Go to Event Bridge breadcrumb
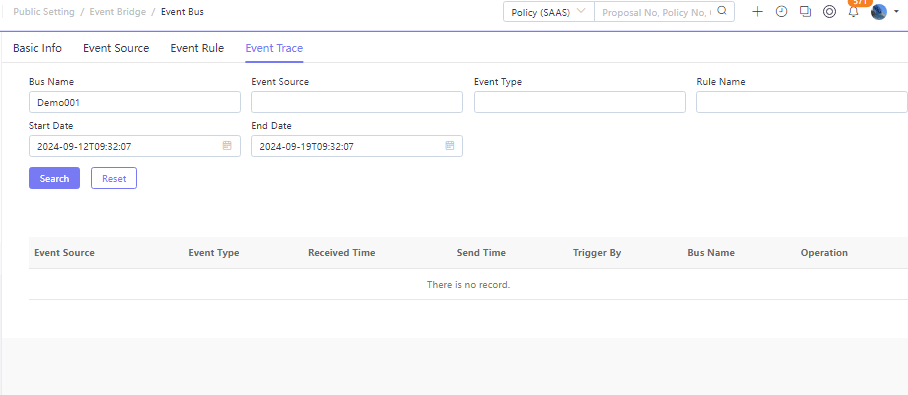 point(118,12)
